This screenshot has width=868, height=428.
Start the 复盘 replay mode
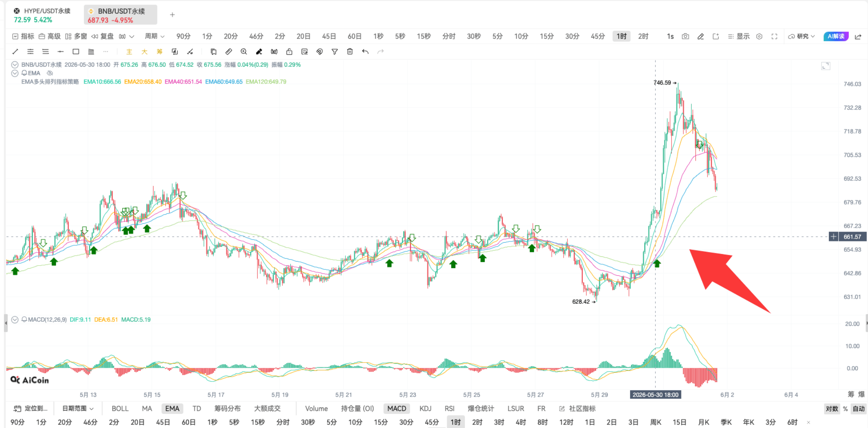pos(103,36)
